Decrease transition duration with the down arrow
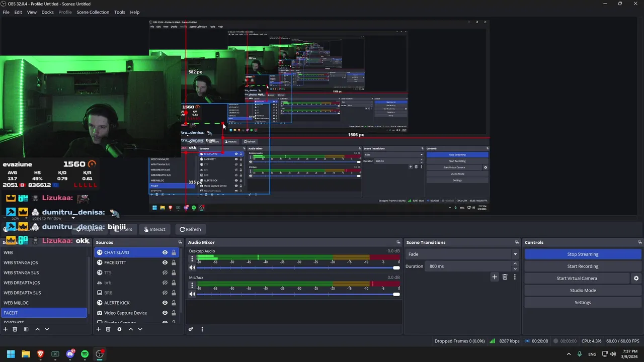The image size is (644, 362). 515,268
